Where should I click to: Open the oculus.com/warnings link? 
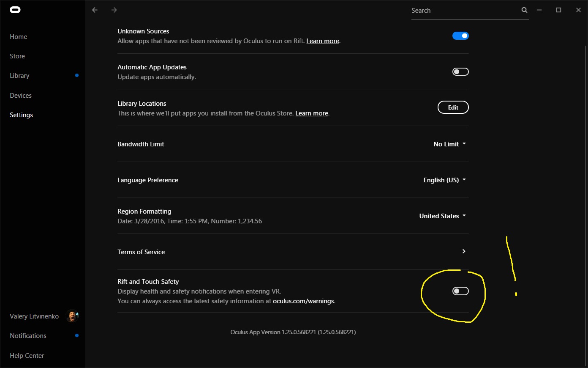pyautogui.click(x=303, y=301)
